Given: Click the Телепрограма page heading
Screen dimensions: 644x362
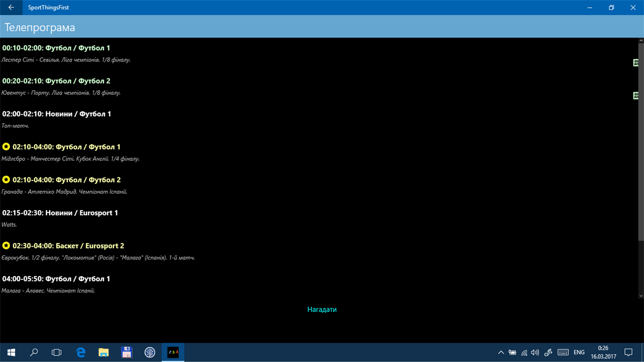Looking at the screenshot, I should click(40, 27).
